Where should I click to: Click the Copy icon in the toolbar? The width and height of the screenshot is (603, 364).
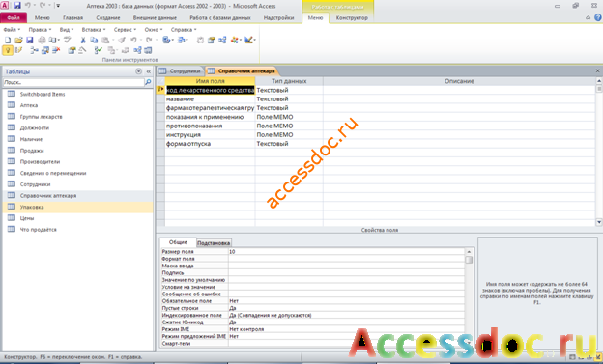click(94, 40)
